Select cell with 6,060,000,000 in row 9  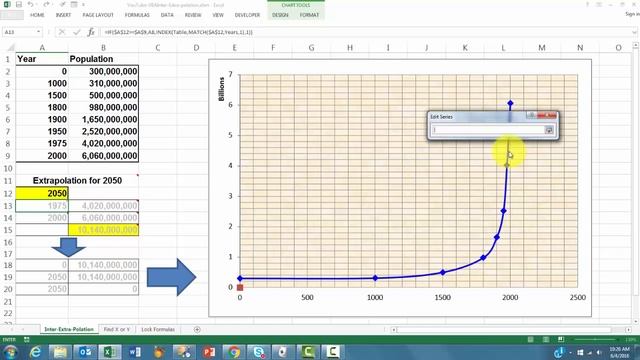[x=104, y=156]
